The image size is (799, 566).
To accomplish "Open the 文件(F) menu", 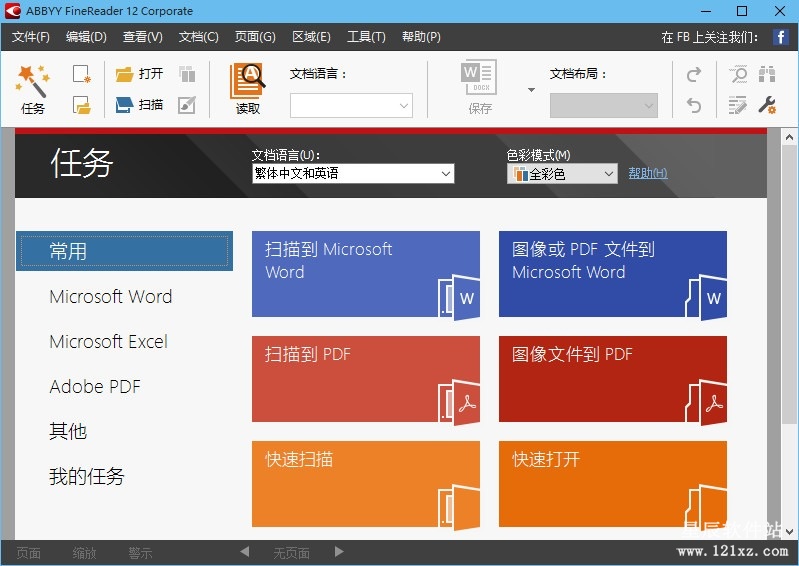I will click(x=31, y=37).
